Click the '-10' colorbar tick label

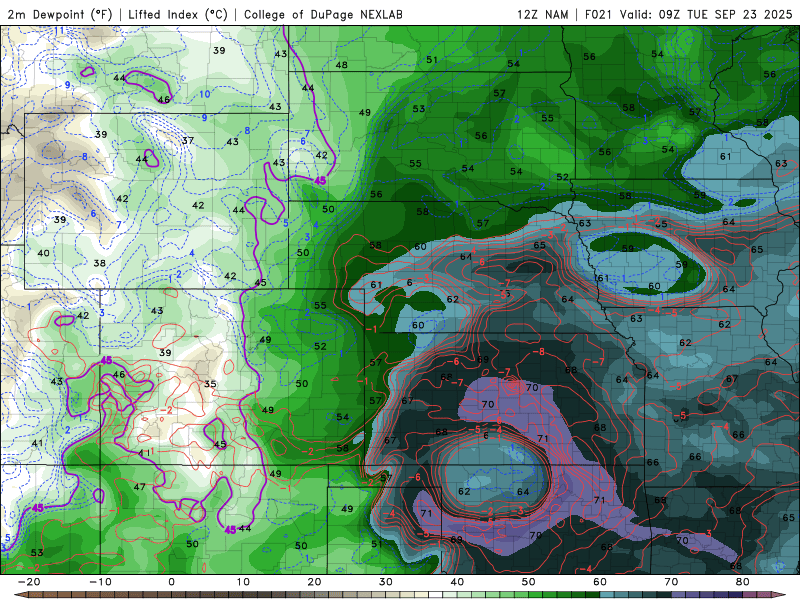[100, 582]
